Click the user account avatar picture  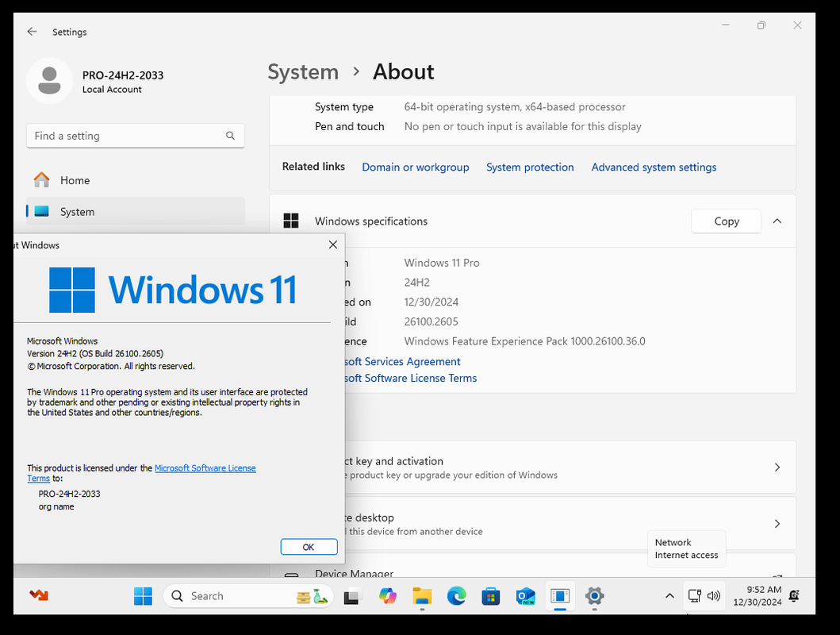49,81
